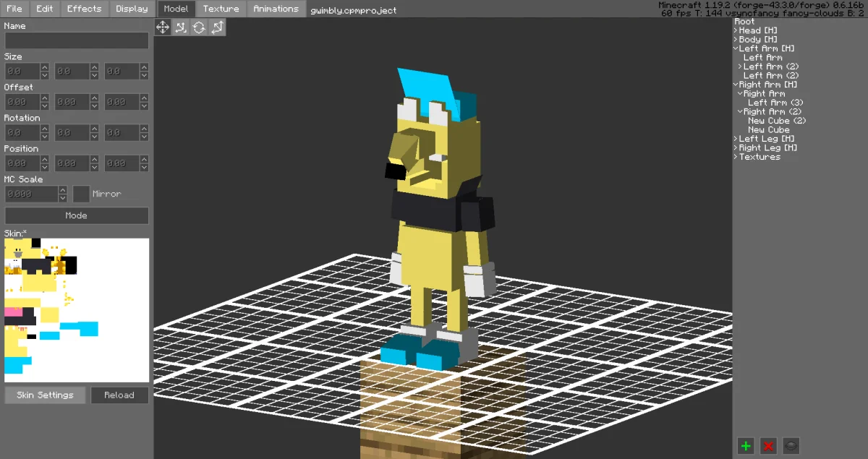Select the rotate gizmo tool

click(x=199, y=27)
